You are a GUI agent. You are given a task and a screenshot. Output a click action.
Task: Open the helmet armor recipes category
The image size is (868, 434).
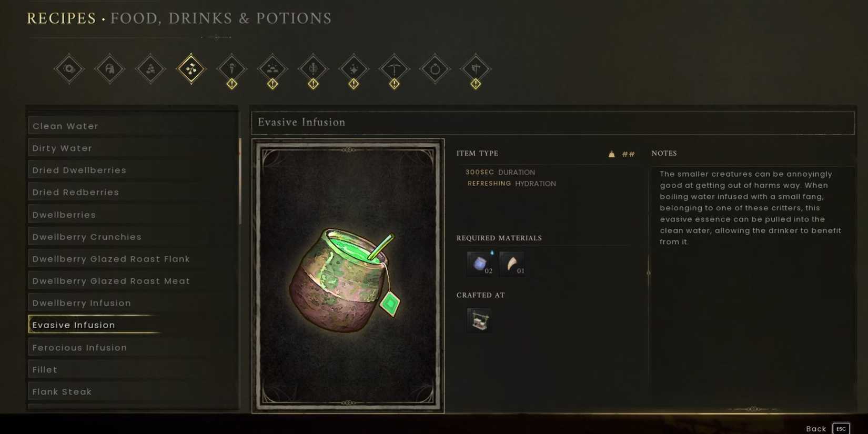[x=109, y=69]
